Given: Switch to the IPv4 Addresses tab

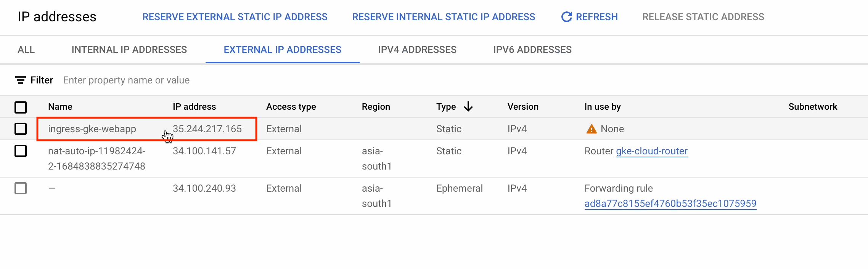Looking at the screenshot, I should click(x=417, y=50).
